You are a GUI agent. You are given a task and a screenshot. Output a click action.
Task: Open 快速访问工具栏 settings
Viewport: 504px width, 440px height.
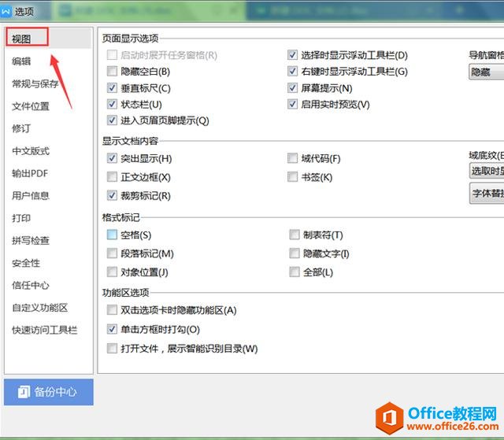(x=45, y=330)
